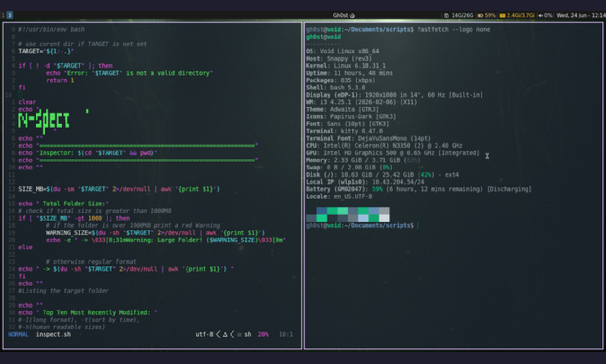Click the Shell bash 5.3.0 line
This screenshot has width=606, height=364.
(335, 88)
